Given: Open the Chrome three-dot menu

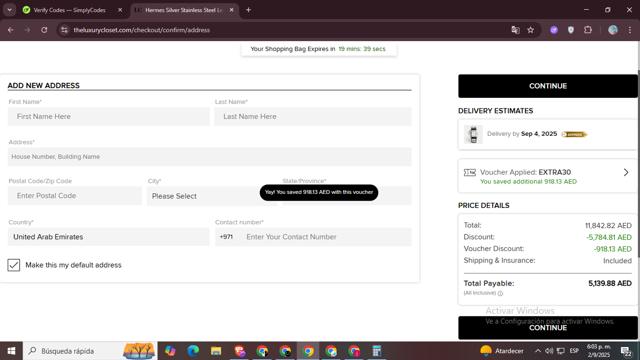Looking at the screenshot, I should tap(630, 30).
